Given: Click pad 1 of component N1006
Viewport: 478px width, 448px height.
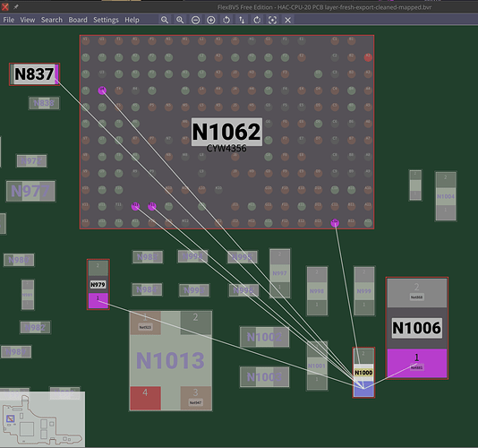Looking at the screenshot, I should pos(417,363).
